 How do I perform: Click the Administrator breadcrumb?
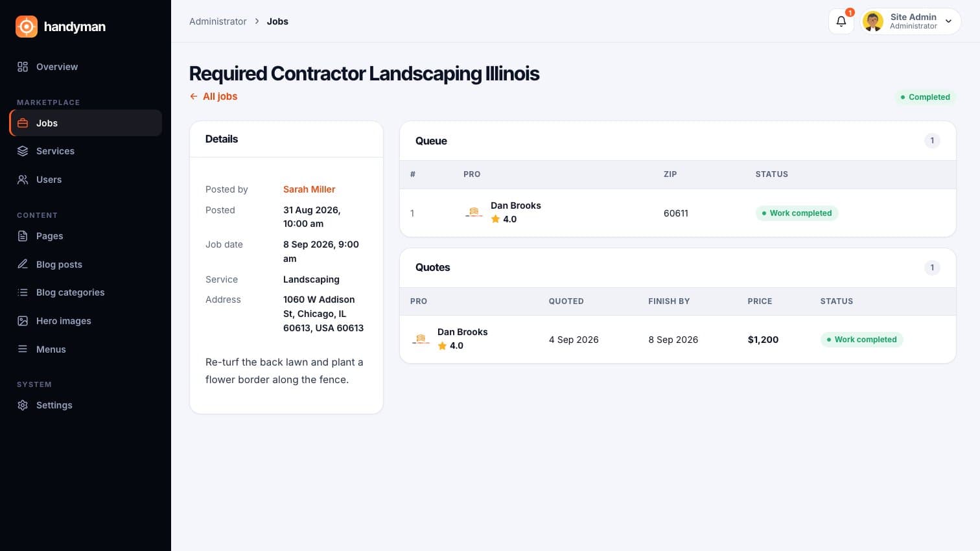(x=218, y=21)
